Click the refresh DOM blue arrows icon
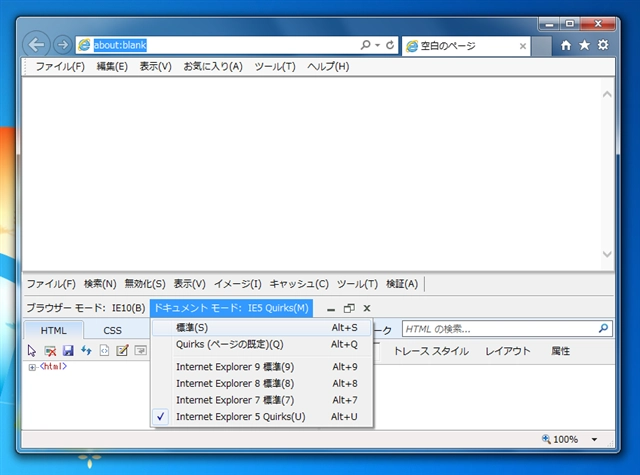 point(86,351)
